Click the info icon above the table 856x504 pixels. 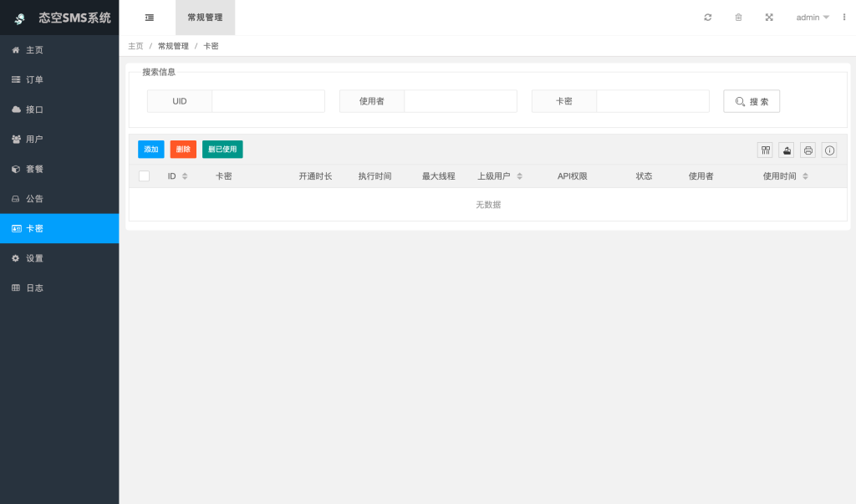pos(828,150)
